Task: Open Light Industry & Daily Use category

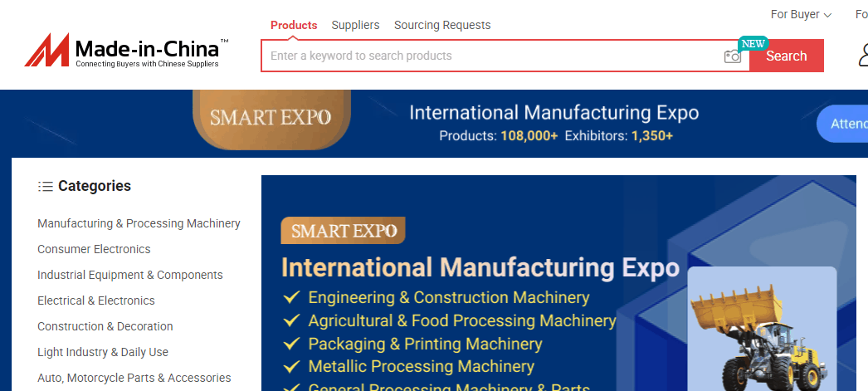Action: pyautogui.click(x=103, y=352)
